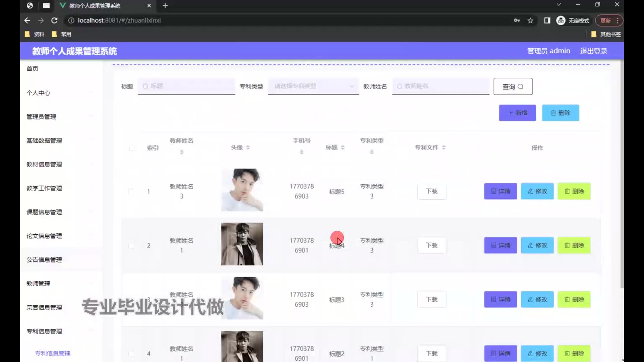Sort by 教师姓名 column sort arrows
This screenshot has width=644, height=362.
[181, 152]
